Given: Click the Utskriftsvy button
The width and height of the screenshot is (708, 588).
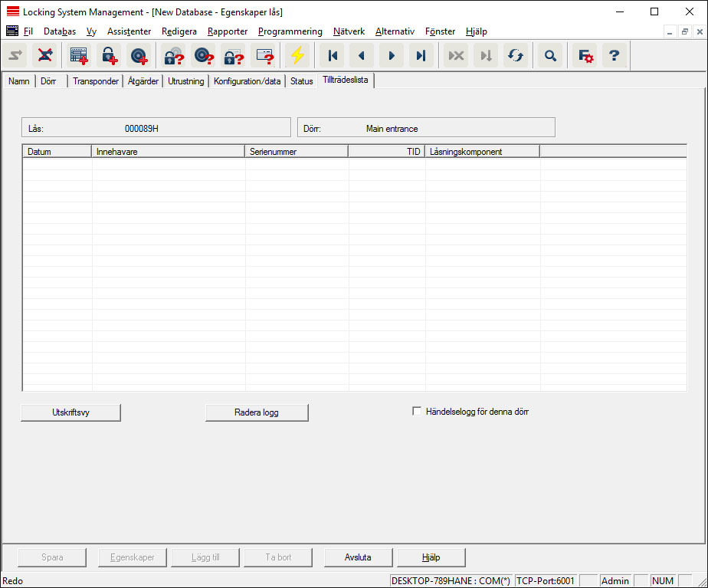Looking at the screenshot, I should (x=70, y=412).
